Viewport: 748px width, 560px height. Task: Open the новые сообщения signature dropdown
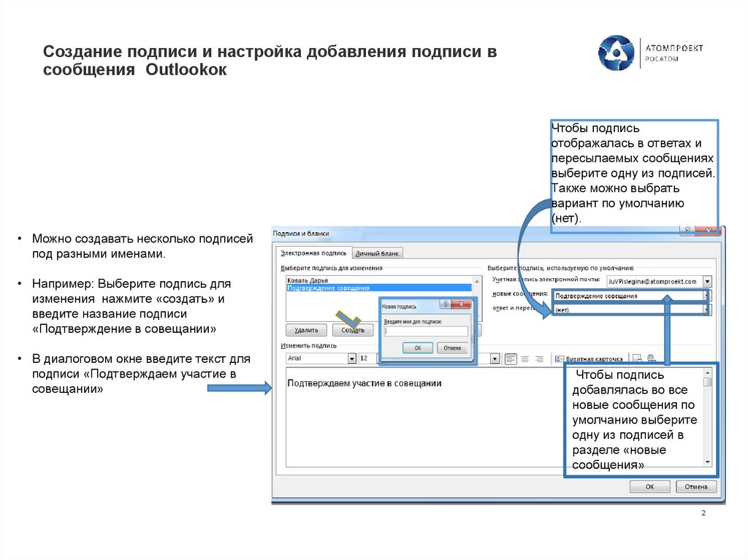click(706, 296)
